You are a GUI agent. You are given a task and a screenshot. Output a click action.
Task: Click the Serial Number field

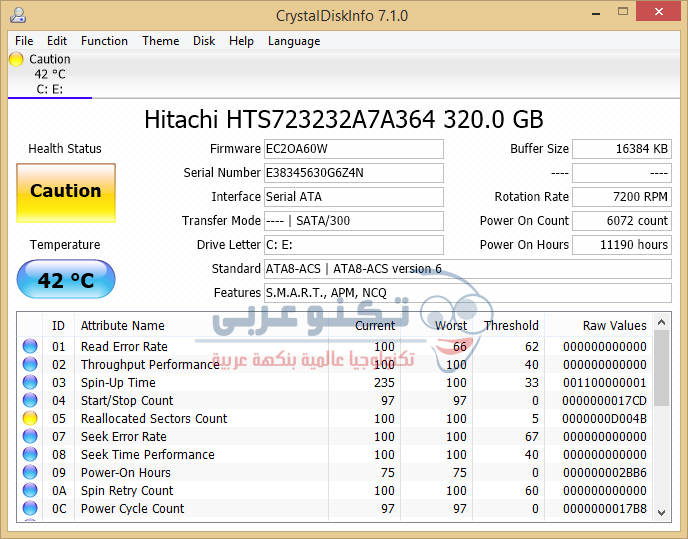(x=354, y=173)
